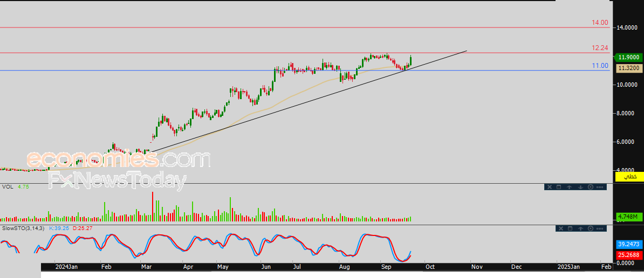644x278 pixels.
Task: Click the tallest red volume bar
Action: point(153,206)
